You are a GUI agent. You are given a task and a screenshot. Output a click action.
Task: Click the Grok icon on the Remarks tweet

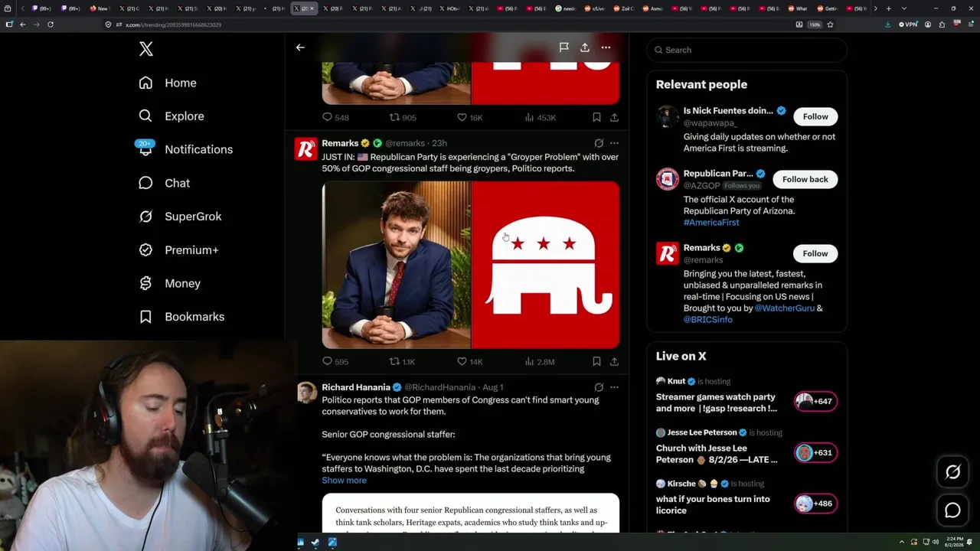pyautogui.click(x=599, y=143)
